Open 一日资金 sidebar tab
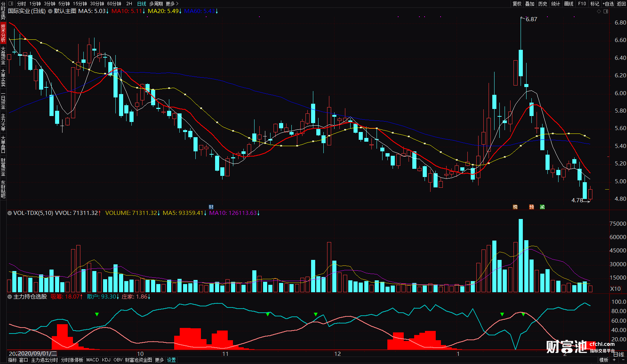 coord(3,100)
